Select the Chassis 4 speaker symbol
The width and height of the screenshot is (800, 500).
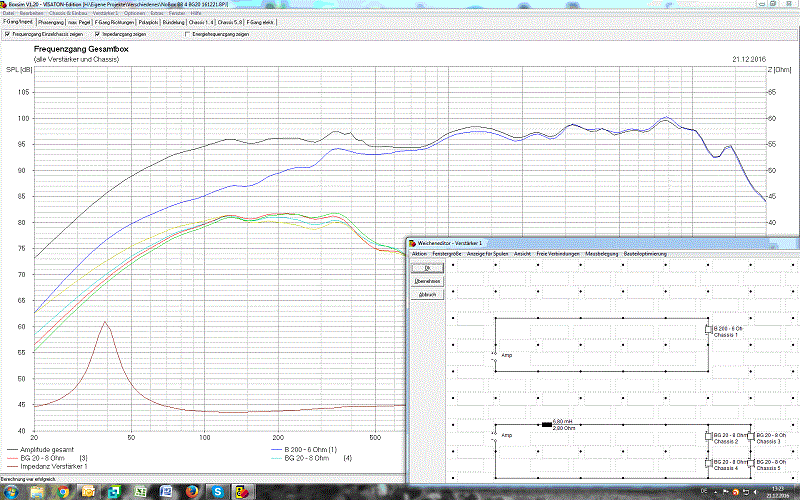[708, 464]
